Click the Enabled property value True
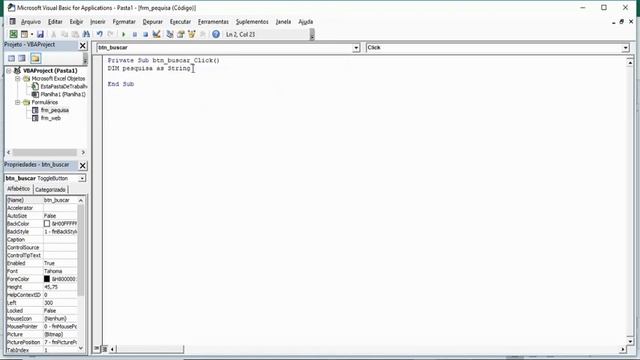640x360 pixels. pyautogui.click(x=60, y=263)
